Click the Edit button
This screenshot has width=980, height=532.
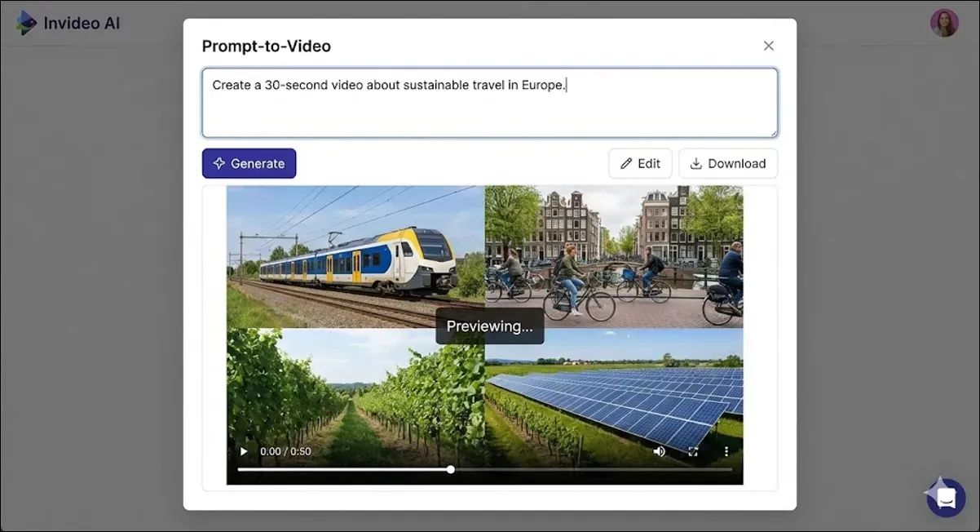coord(641,163)
